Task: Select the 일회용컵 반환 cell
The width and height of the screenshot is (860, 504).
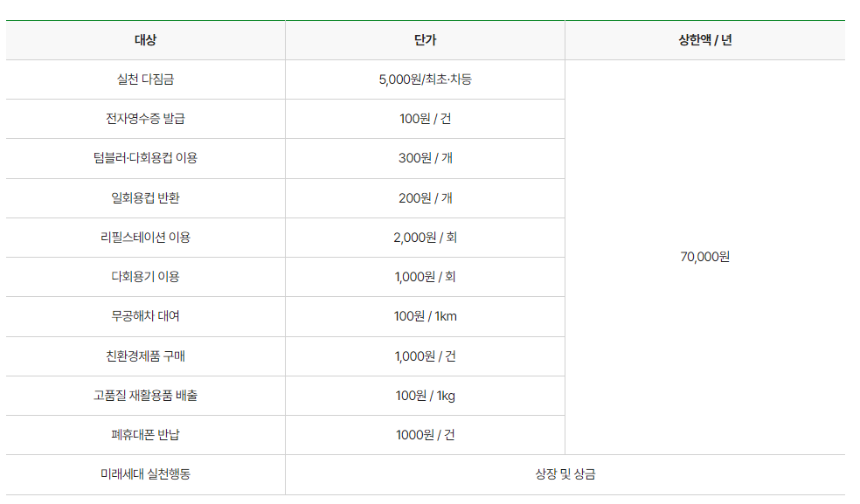Action: pos(145,198)
